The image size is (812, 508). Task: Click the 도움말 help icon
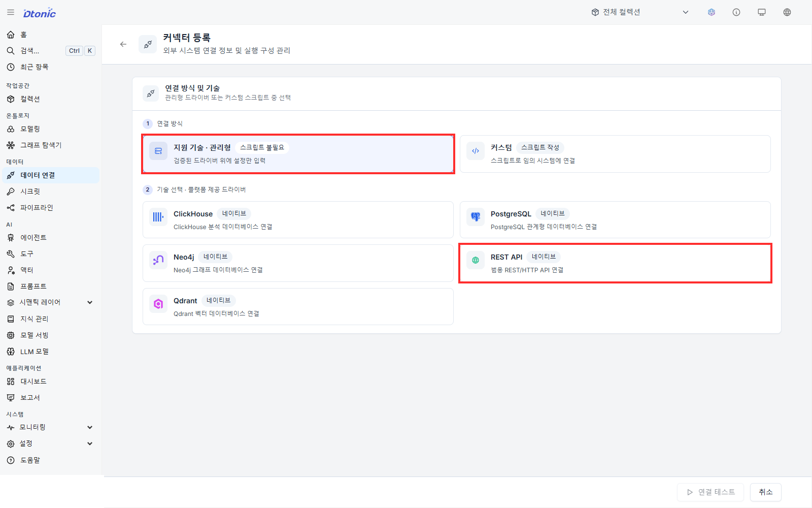tap(11, 460)
